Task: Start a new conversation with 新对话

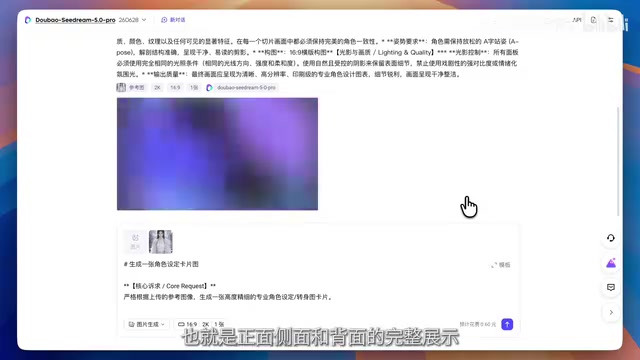Action: (x=173, y=20)
